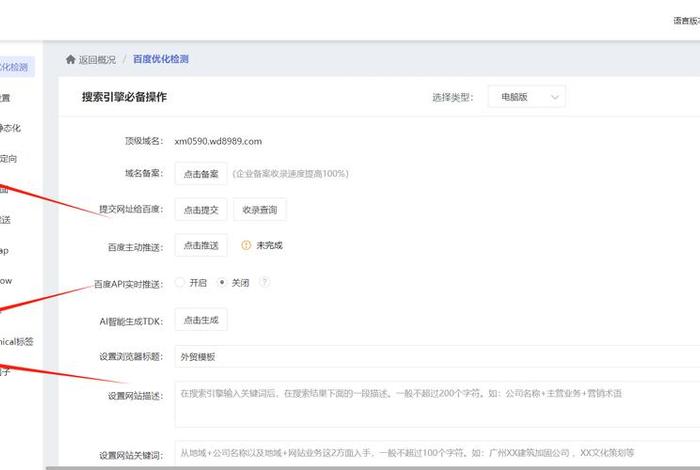Click the 点击推送 button
700x470 pixels.
pos(201,245)
